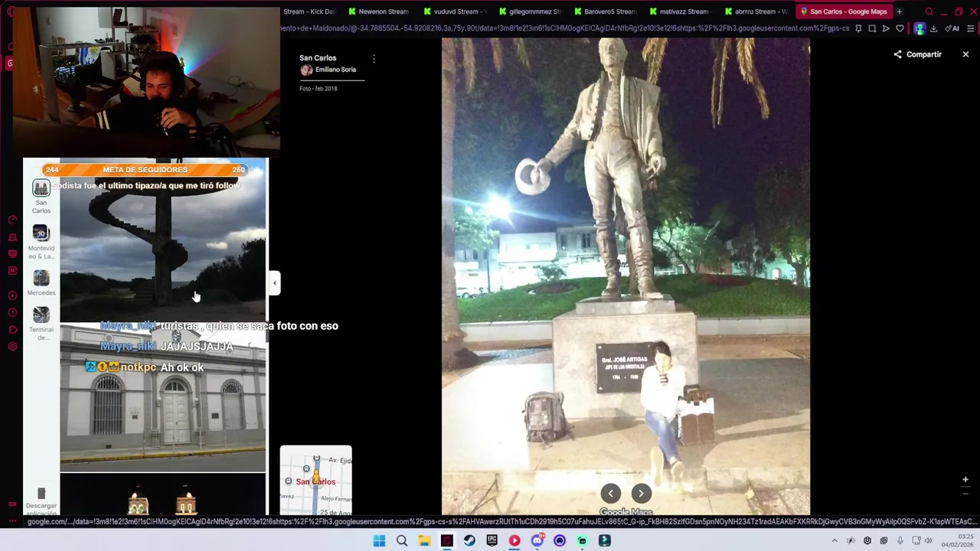The image size is (980, 551).
Task: Open the GX sidebar settings gear
Action: (12, 347)
